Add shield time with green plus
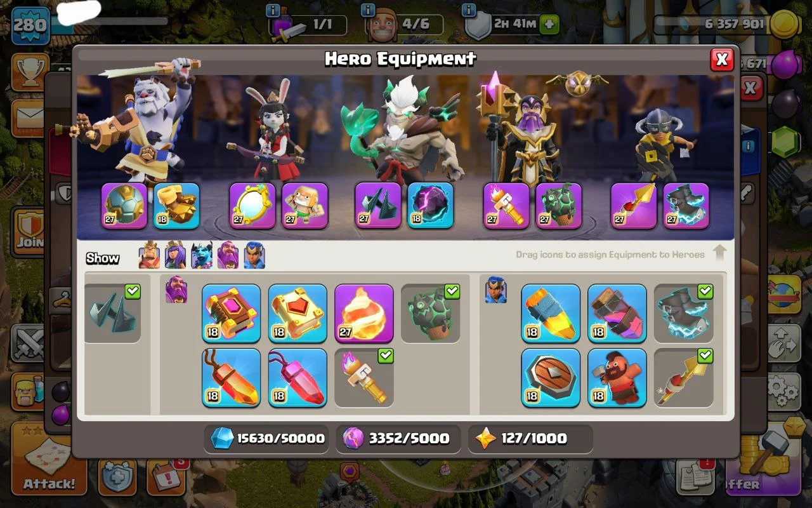Viewport: 812px width, 508px height. click(549, 24)
